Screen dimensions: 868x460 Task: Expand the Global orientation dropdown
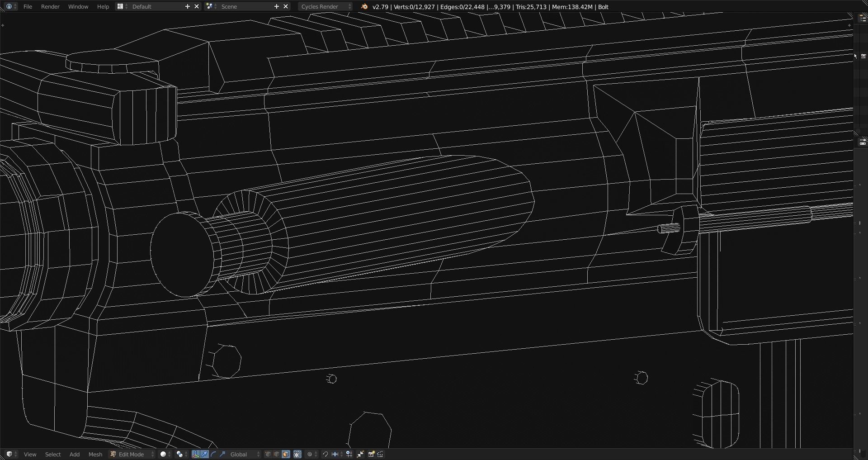tap(245, 454)
